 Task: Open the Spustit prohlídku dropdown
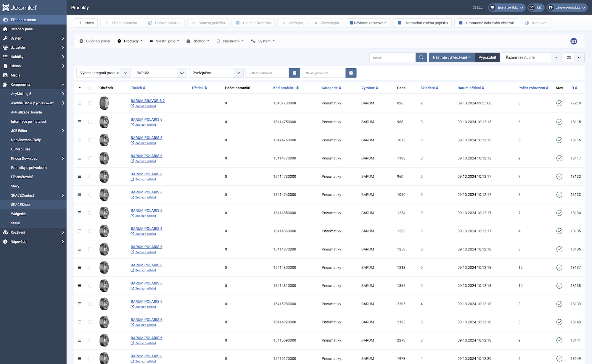click(x=507, y=8)
